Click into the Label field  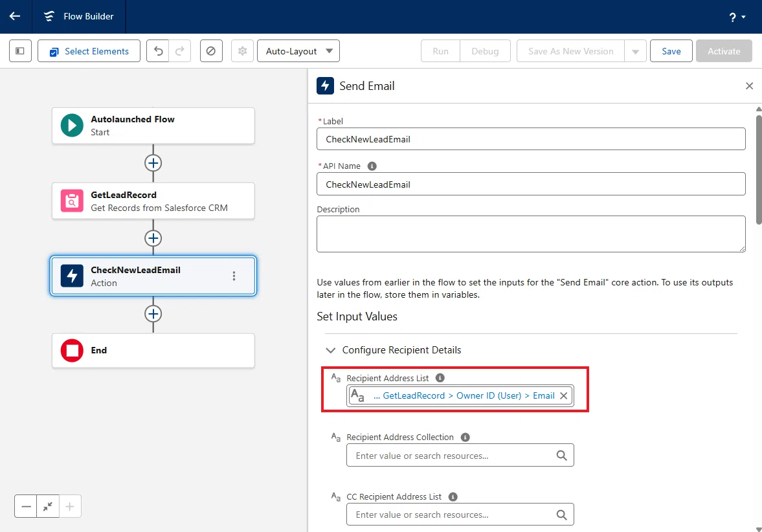point(531,139)
